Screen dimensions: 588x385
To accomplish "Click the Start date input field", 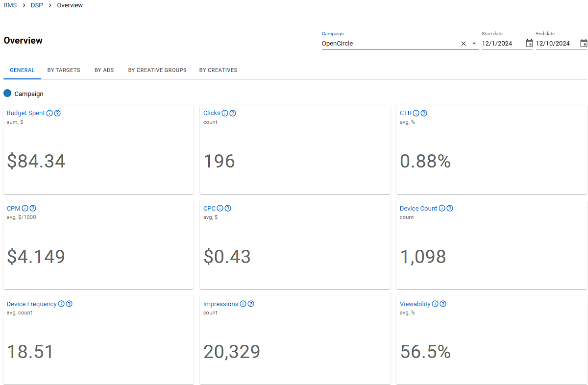I will (502, 44).
